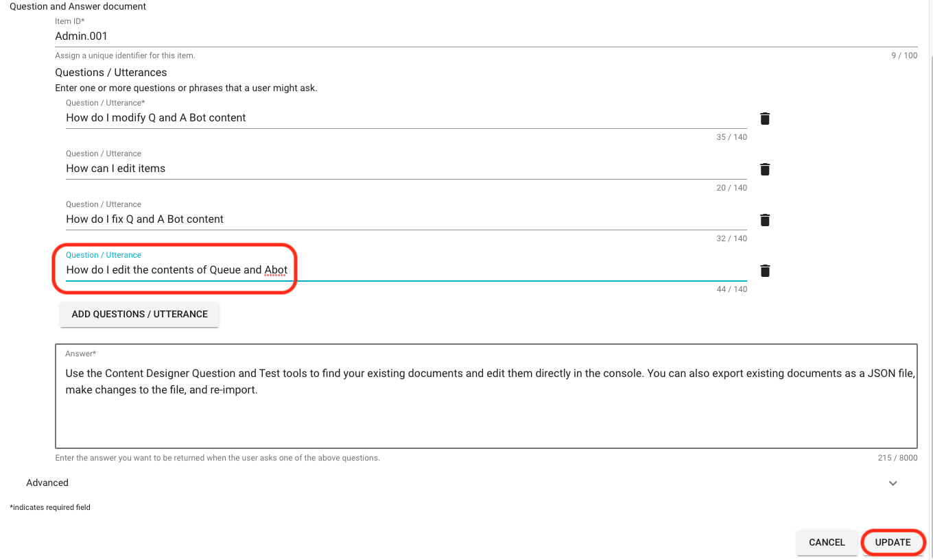Click the Advanced section label

click(47, 483)
